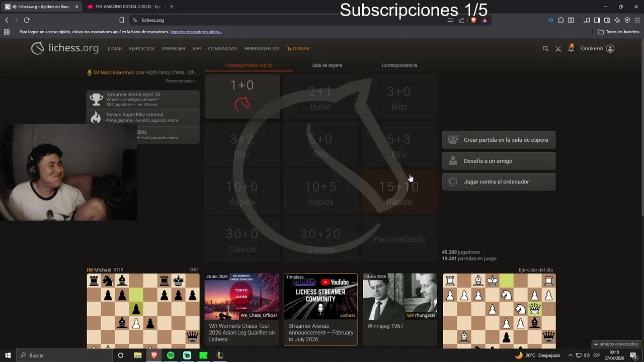644x362 pixels.
Task: Expand Presentadores streamers link
Action: 181,81
